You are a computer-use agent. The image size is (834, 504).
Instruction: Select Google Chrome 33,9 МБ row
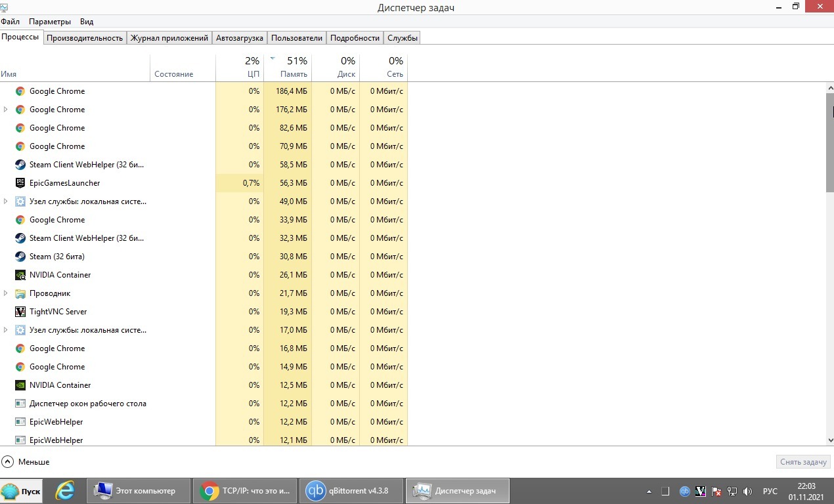click(204, 220)
